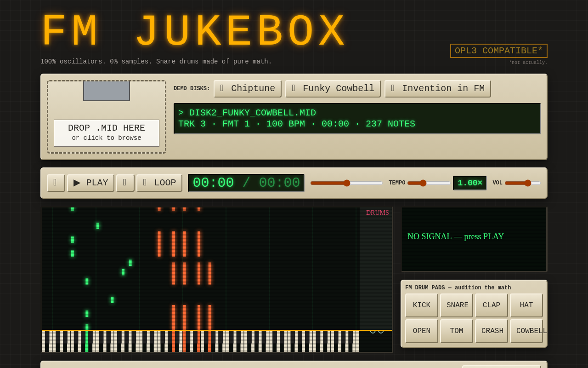The height and width of the screenshot is (368, 588).
Task: Adjust the VOL slider
Action: click(523, 183)
